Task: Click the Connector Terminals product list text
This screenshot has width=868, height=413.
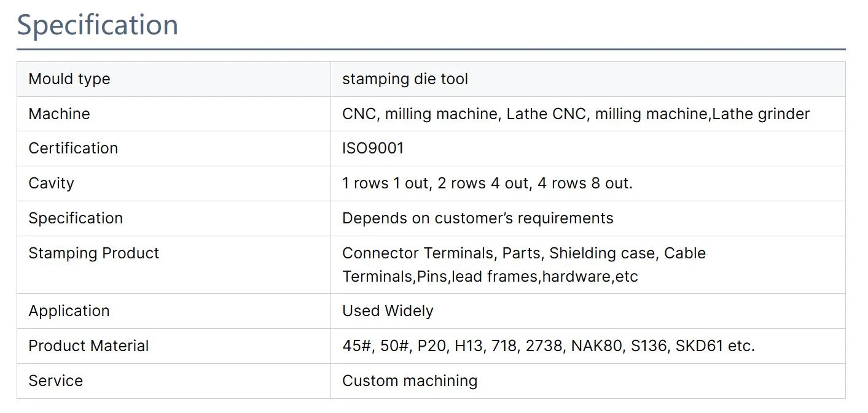Action: click(x=524, y=253)
